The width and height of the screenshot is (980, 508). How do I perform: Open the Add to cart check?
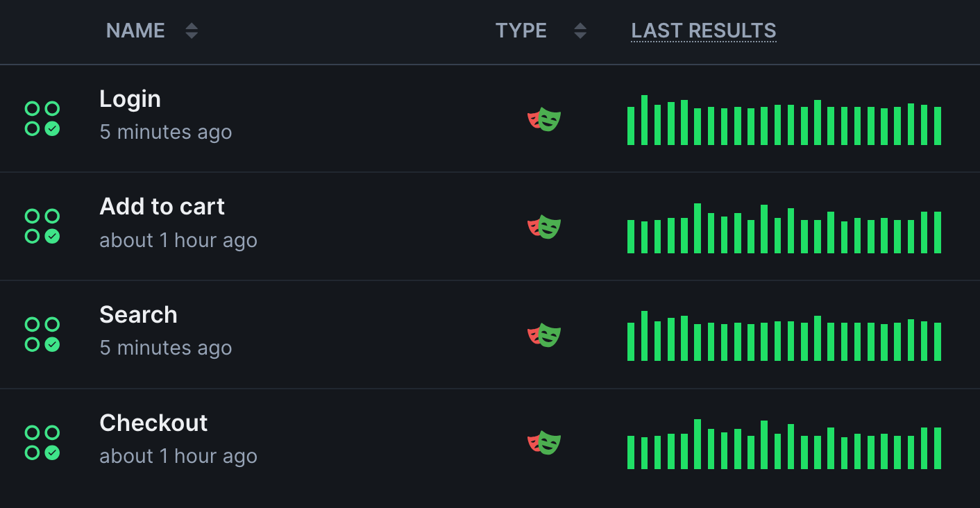coord(162,206)
